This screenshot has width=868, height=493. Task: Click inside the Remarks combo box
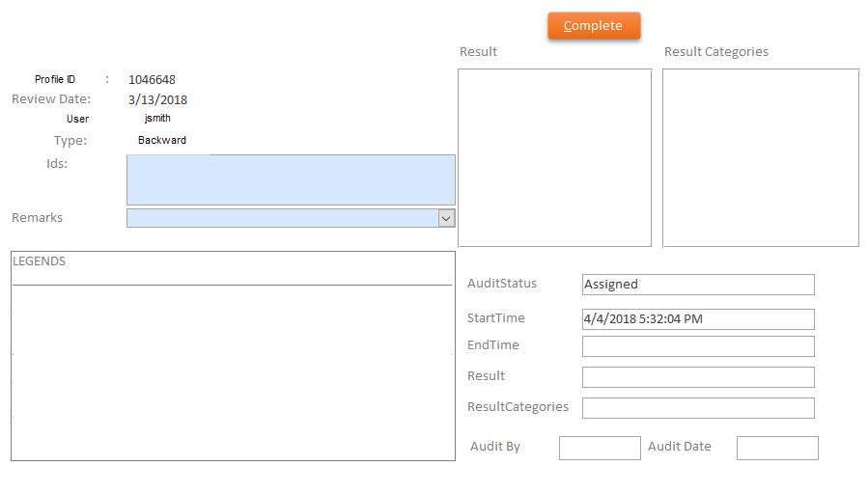282,218
